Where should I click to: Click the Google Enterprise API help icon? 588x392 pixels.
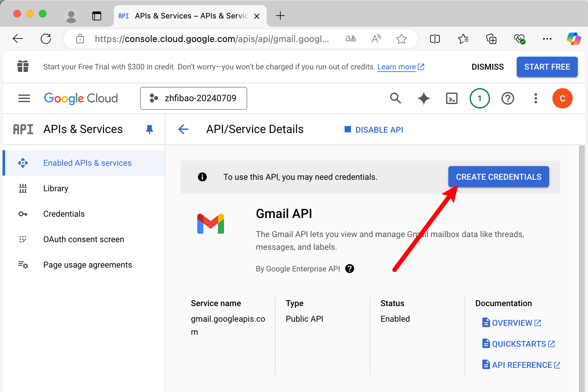tap(350, 269)
